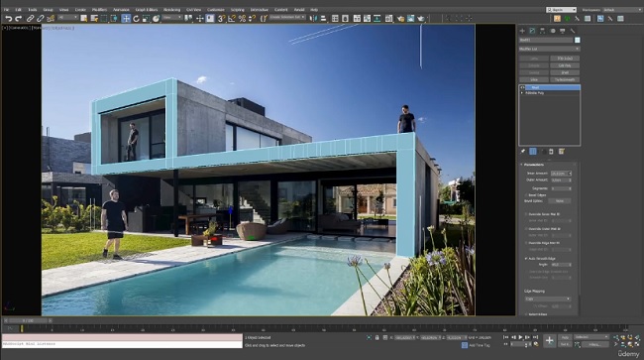Click the Selection Lock toggle icon
Image resolution: width=644 pixels, height=360 pixels.
pyautogui.click(x=377, y=337)
